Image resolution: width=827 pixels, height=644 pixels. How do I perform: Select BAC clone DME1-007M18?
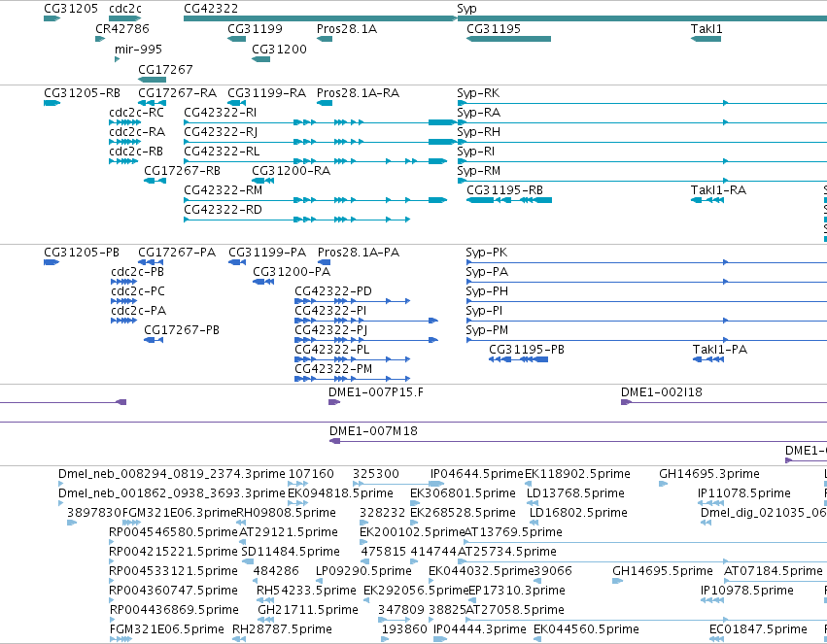pos(373,431)
